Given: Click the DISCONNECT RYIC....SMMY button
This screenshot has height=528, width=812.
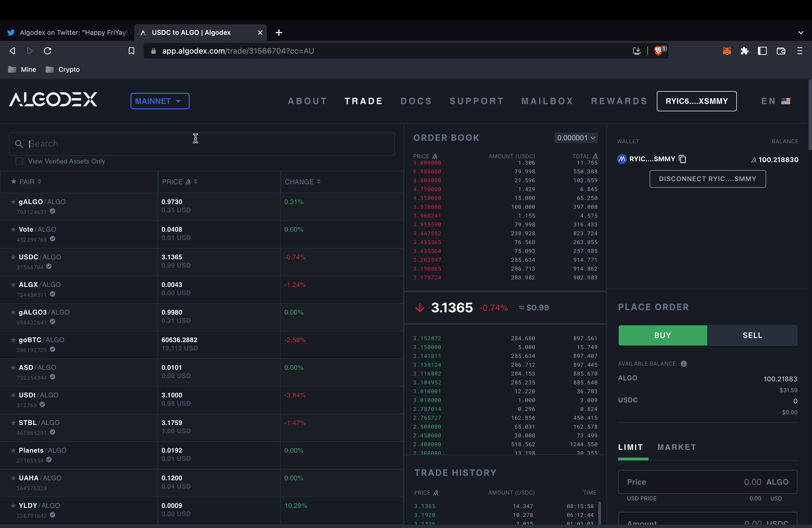Looking at the screenshot, I should pyautogui.click(x=707, y=179).
